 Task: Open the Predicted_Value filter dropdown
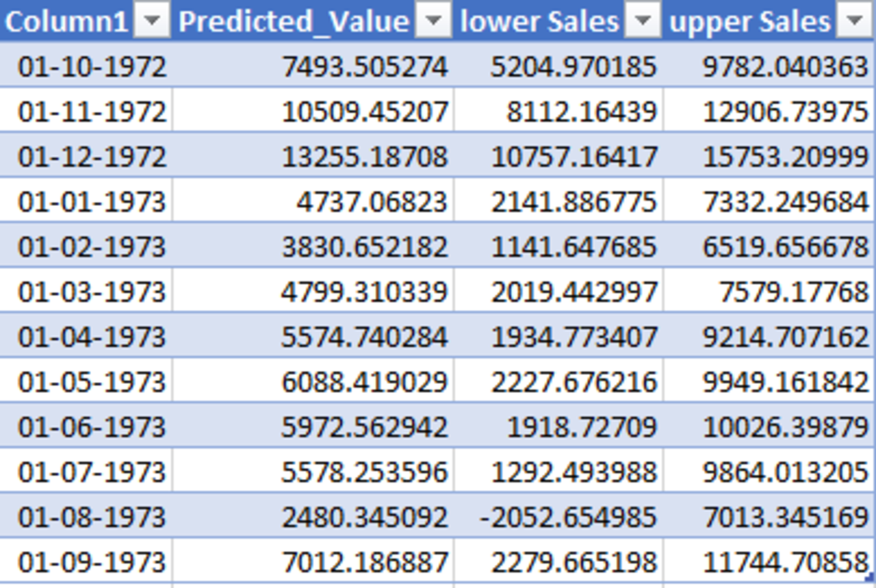tap(433, 23)
